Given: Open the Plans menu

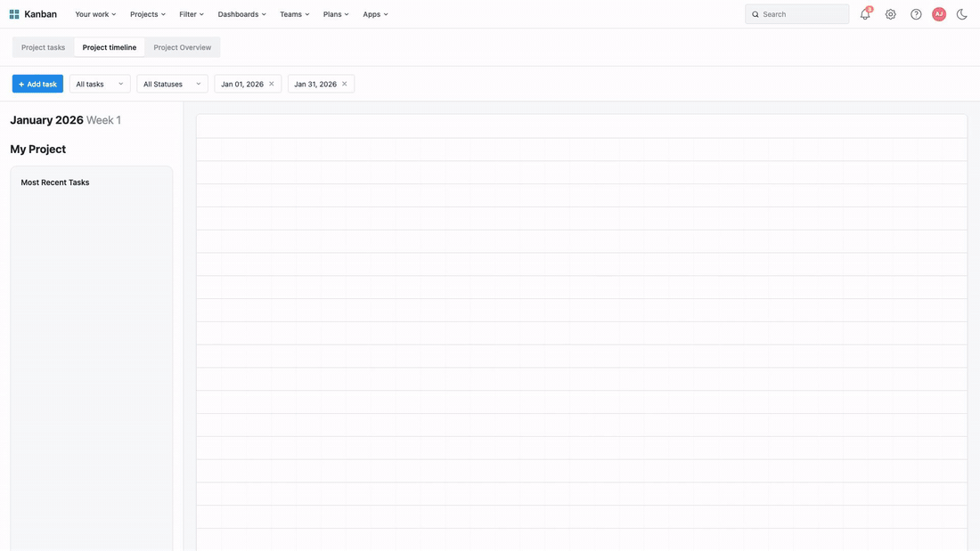Looking at the screenshot, I should point(336,13).
